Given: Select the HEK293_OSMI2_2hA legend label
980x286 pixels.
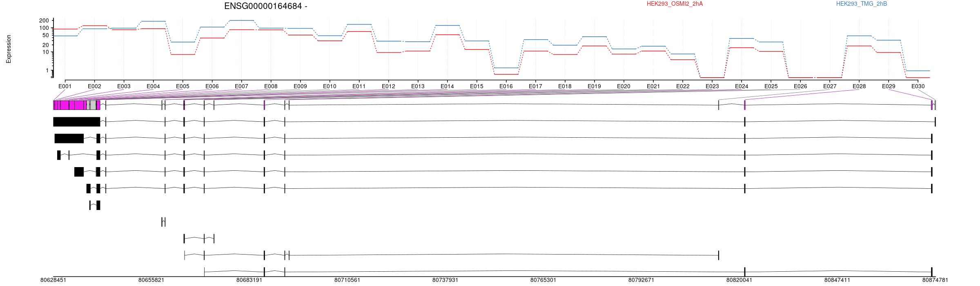Looking at the screenshot, I should click(675, 4).
